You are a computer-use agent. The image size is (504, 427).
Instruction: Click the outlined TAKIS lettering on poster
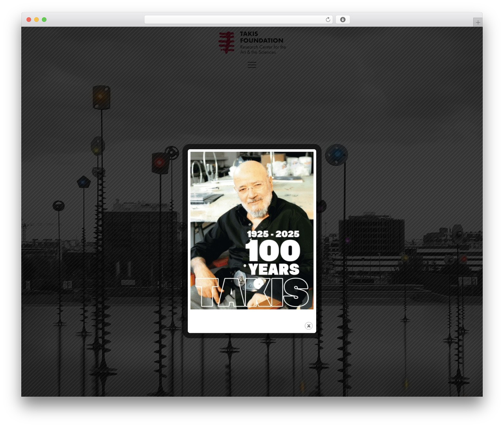pos(252,292)
